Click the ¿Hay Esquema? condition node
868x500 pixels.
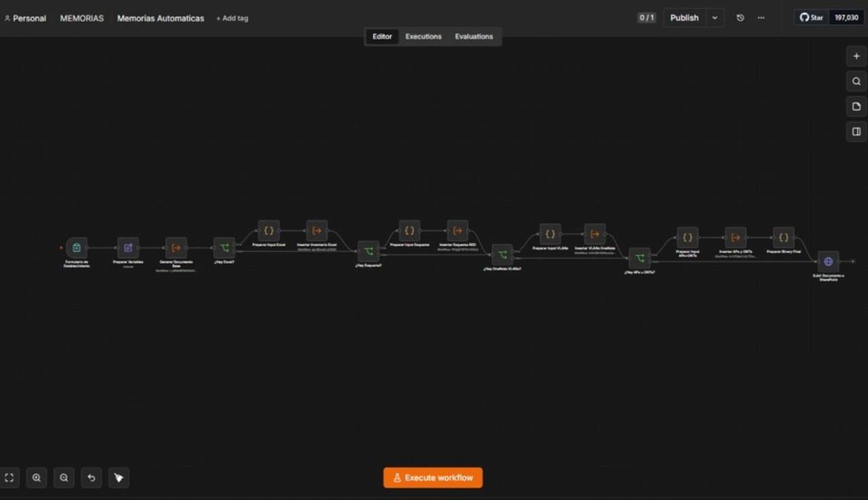(368, 251)
